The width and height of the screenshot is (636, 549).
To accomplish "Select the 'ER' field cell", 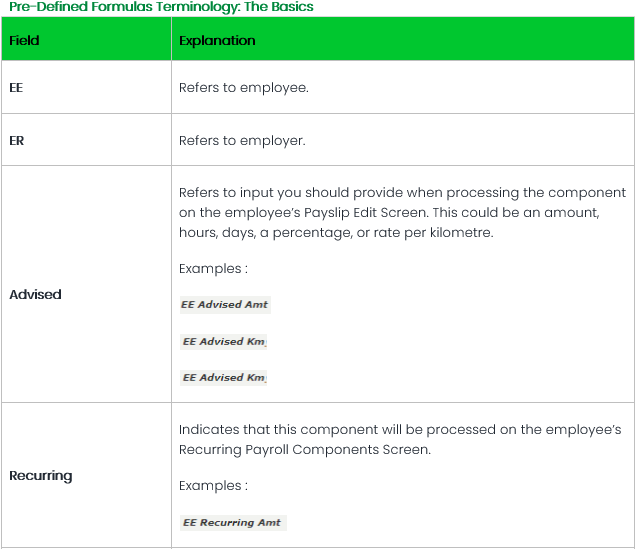I will pos(16,140).
